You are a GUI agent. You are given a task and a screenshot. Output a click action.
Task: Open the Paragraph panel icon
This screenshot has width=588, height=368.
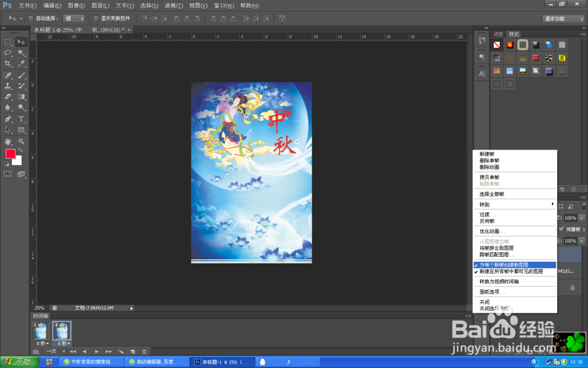point(482,57)
